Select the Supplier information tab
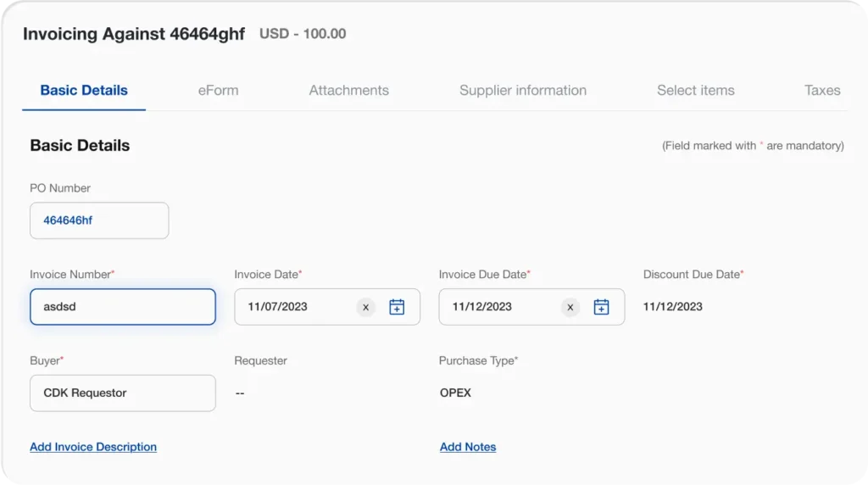868x485 pixels. click(522, 90)
